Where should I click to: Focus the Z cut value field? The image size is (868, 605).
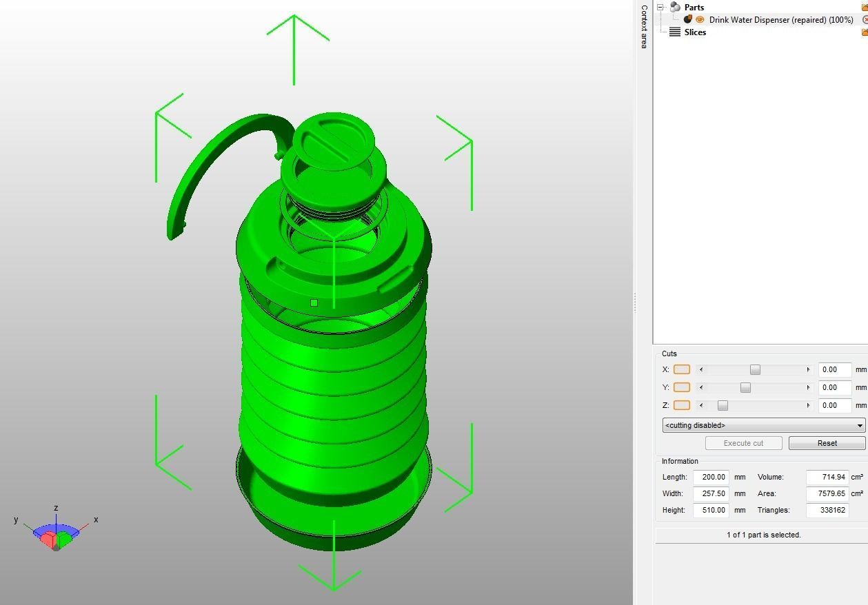(x=835, y=405)
